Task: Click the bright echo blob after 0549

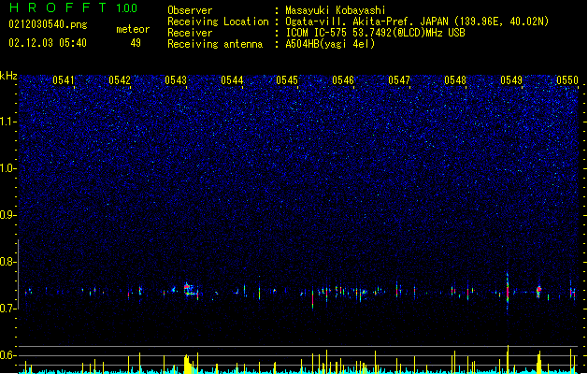Action: pyautogui.click(x=538, y=291)
